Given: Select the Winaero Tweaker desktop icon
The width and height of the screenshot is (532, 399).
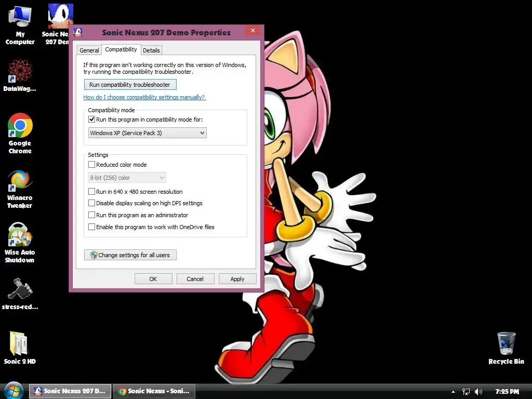Looking at the screenshot, I should pyautogui.click(x=20, y=189).
